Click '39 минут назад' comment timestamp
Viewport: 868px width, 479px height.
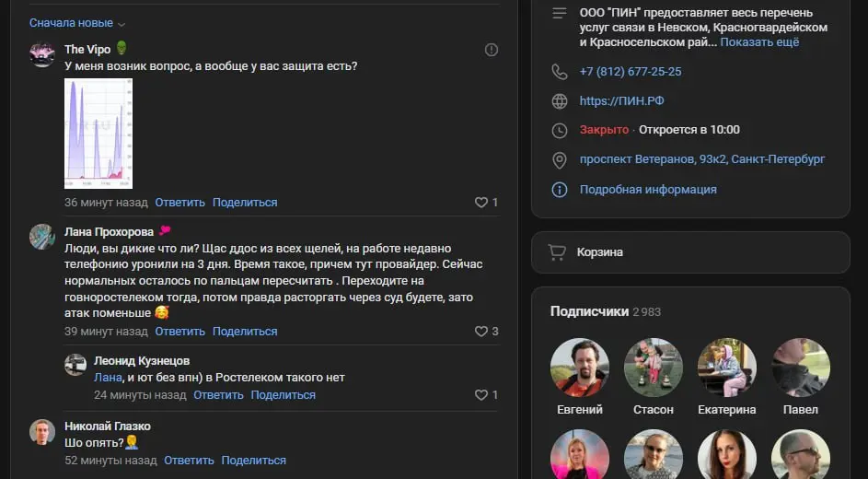click(106, 332)
